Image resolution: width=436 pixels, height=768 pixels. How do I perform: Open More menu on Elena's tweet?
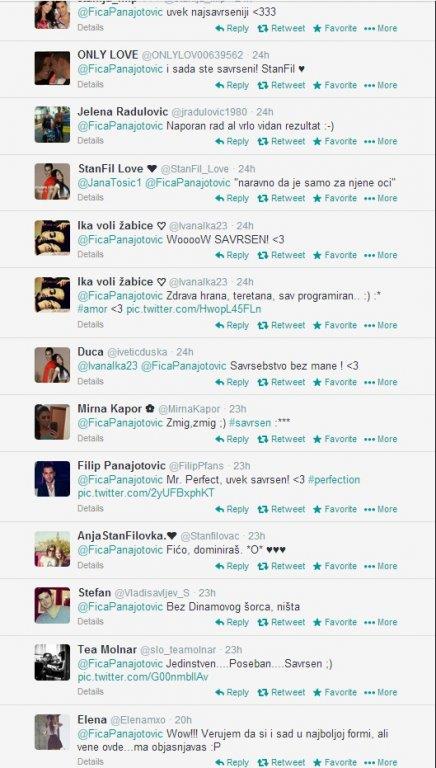[x=381, y=763]
